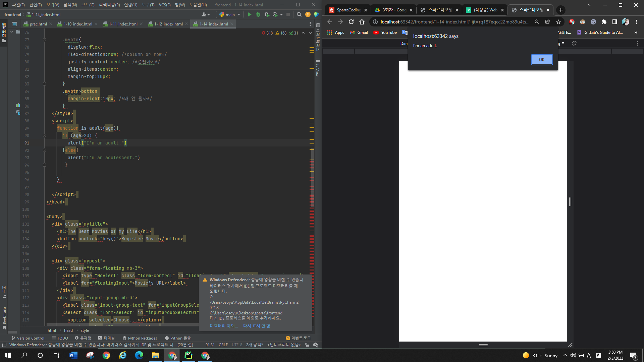Click the Stop square icon in PyCharm toolbar
This screenshot has height=362, width=644.
pyautogui.click(x=288, y=14)
